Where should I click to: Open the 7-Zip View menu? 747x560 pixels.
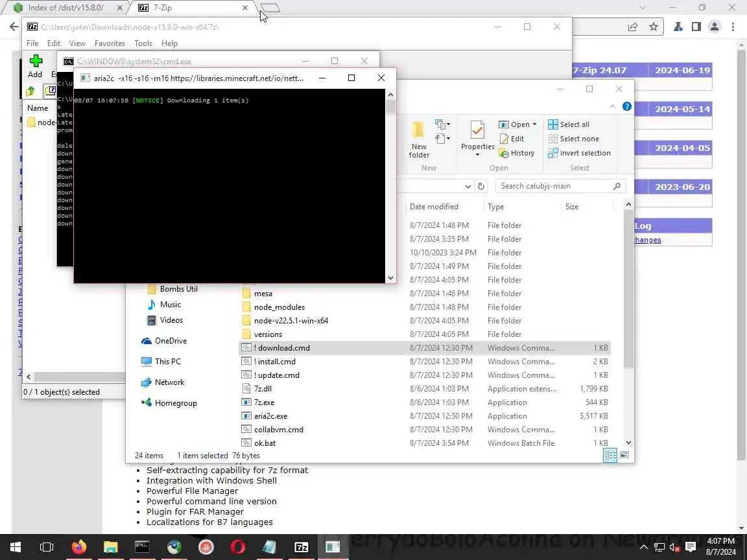point(77,43)
